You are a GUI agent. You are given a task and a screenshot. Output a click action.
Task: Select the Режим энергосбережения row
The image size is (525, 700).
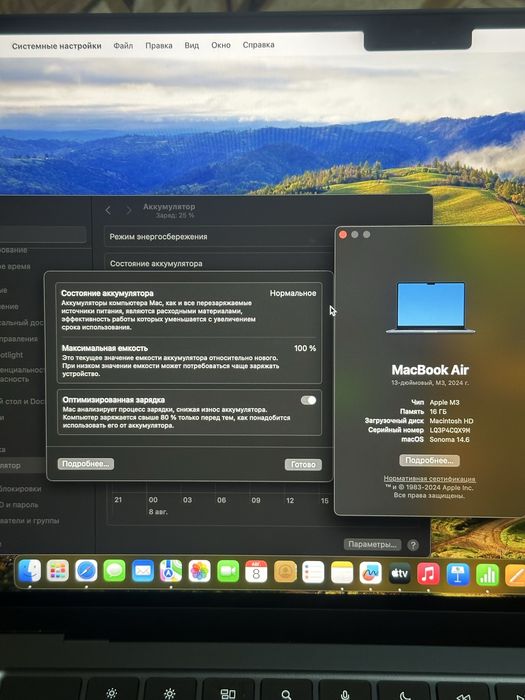(x=219, y=237)
